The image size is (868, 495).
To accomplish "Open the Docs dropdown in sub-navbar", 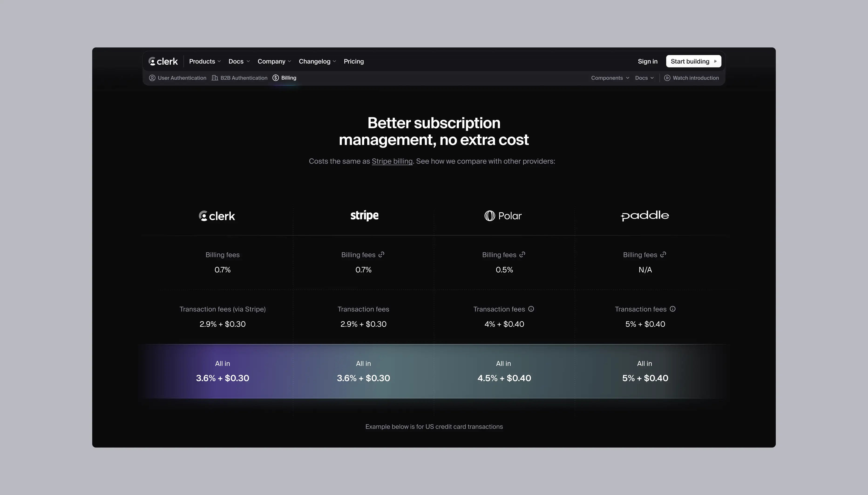I will coord(644,78).
